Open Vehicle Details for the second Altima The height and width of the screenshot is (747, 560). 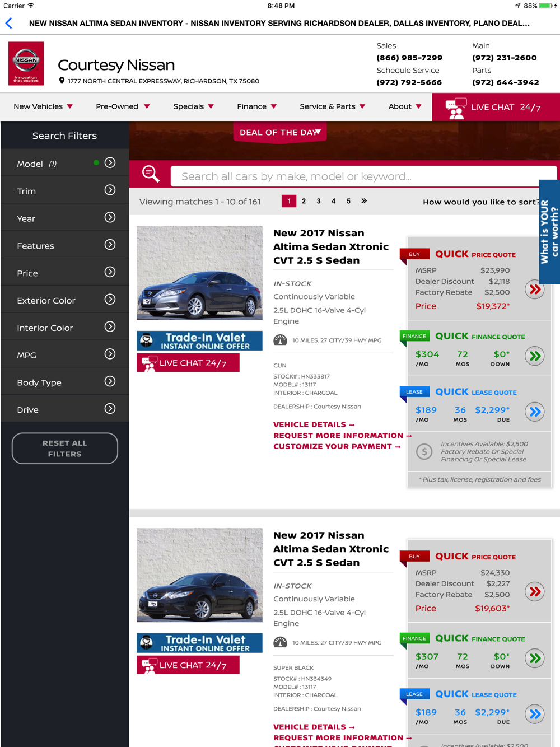314,727
